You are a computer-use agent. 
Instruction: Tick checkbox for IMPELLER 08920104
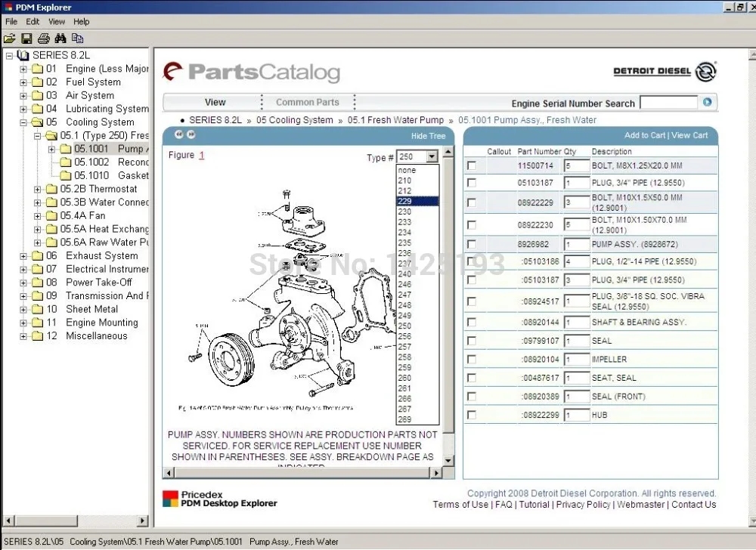472,360
